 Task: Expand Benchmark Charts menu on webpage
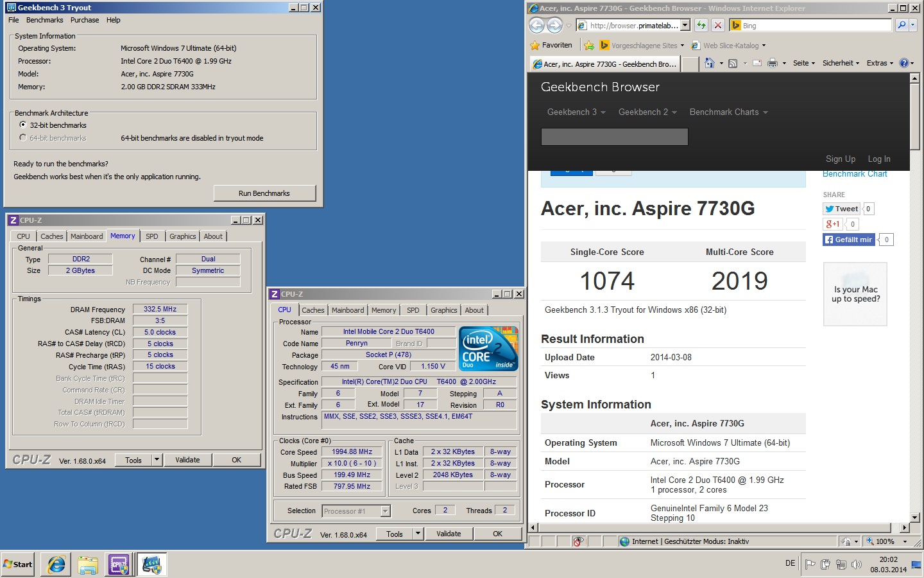[728, 112]
